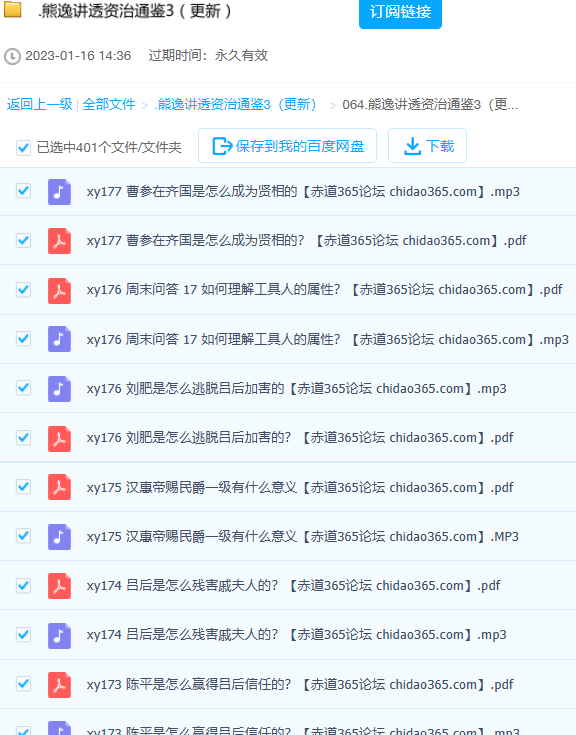Toggle checkbox for xy175 汉惠帝 MP3 file
The width and height of the screenshot is (576, 735).
coord(23,536)
